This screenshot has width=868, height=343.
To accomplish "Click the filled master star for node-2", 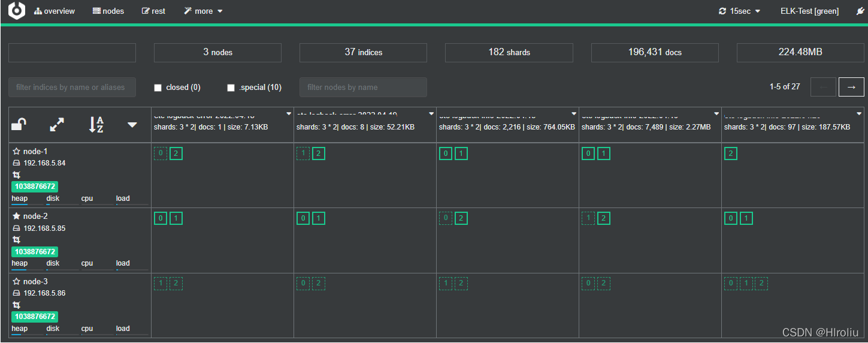I will coord(16,216).
